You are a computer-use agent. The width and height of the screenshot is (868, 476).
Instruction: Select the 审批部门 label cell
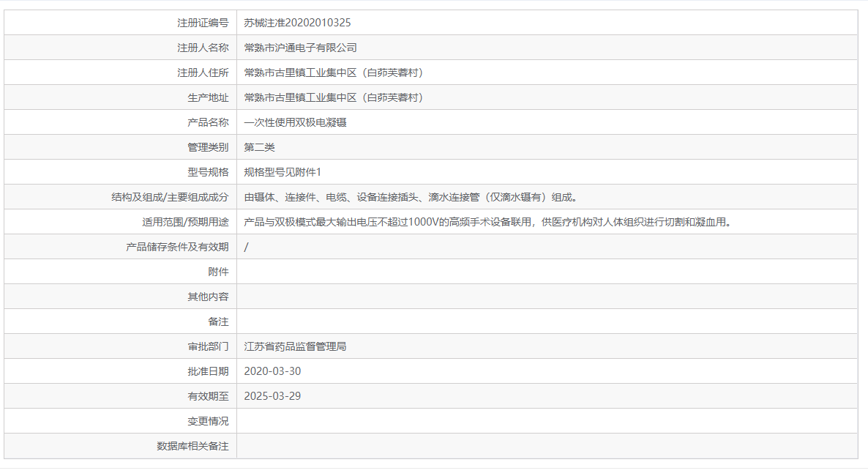tap(209, 346)
